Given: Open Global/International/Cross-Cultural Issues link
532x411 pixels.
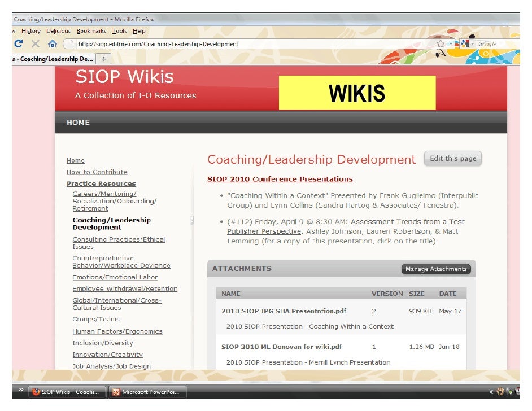Looking at the screenshot, I should point(117,304).
